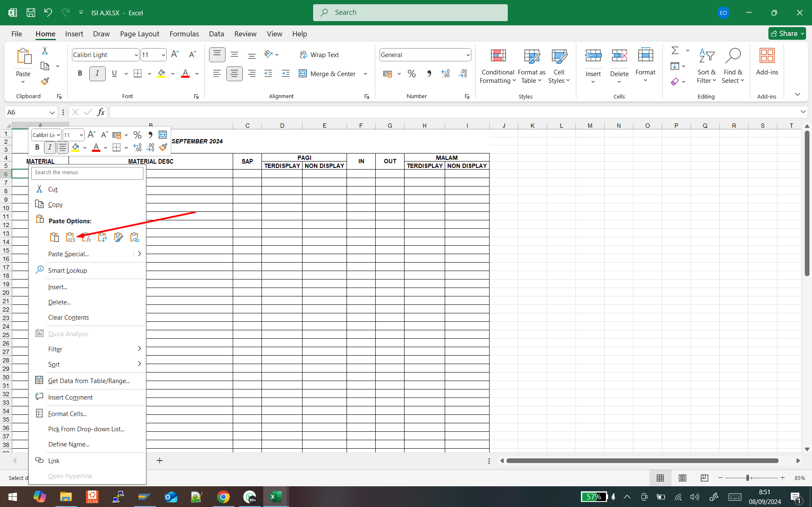
Task: Click the AutoSum sigma icon
Action: tap(675, 51)
